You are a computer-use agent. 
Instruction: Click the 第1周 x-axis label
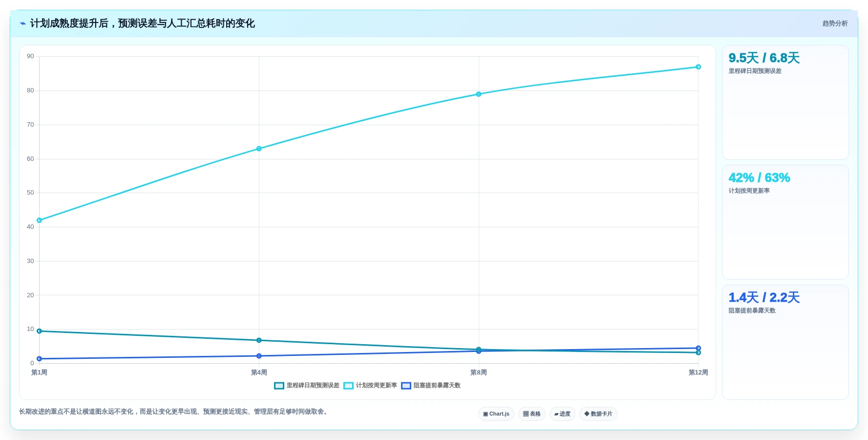(40, 373)
